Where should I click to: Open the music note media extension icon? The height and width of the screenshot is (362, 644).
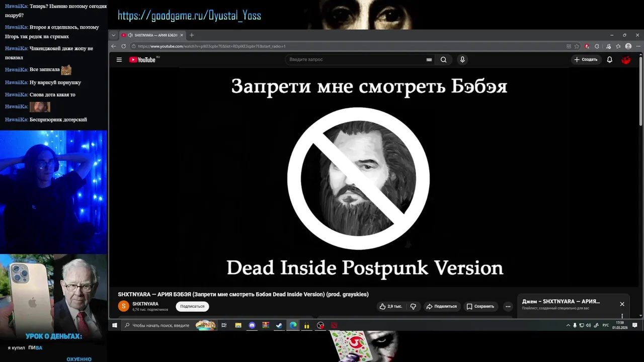[x=608, y=46]
